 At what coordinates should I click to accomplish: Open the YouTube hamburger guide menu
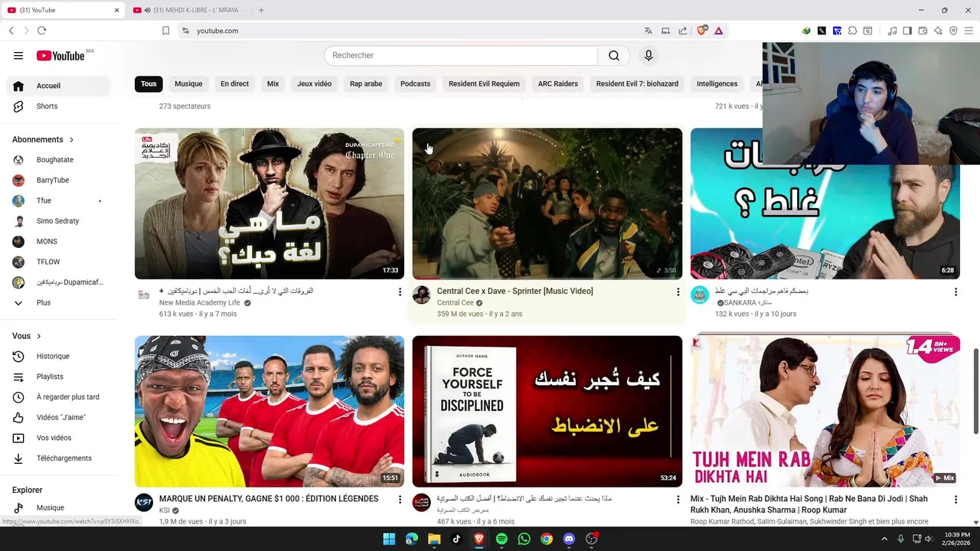[x=18, y=55]
